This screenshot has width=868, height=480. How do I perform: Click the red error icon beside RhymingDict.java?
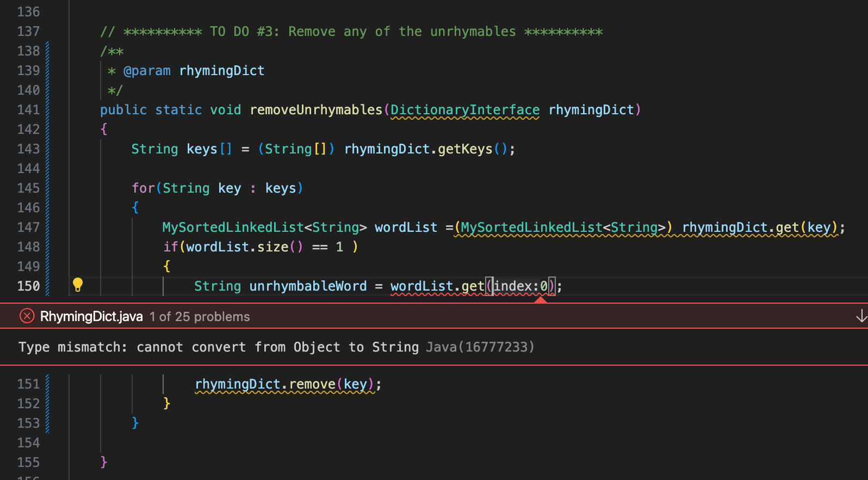coord(27,316)
